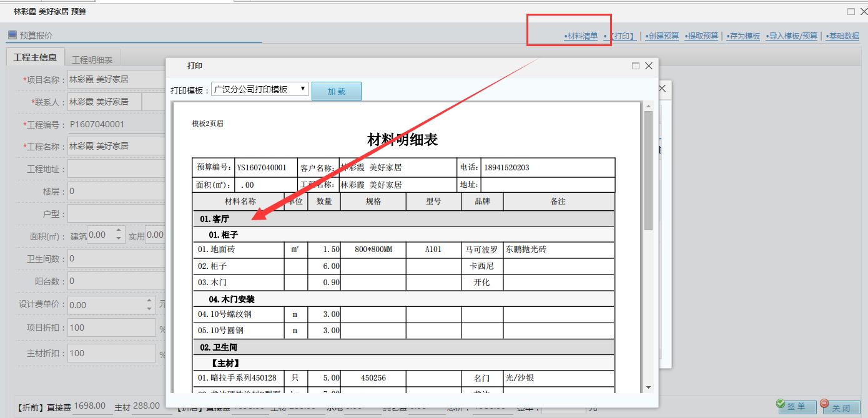This screenshot has width=868, height=418.
Task: Click the 签单 button
Action: [797, 406]
